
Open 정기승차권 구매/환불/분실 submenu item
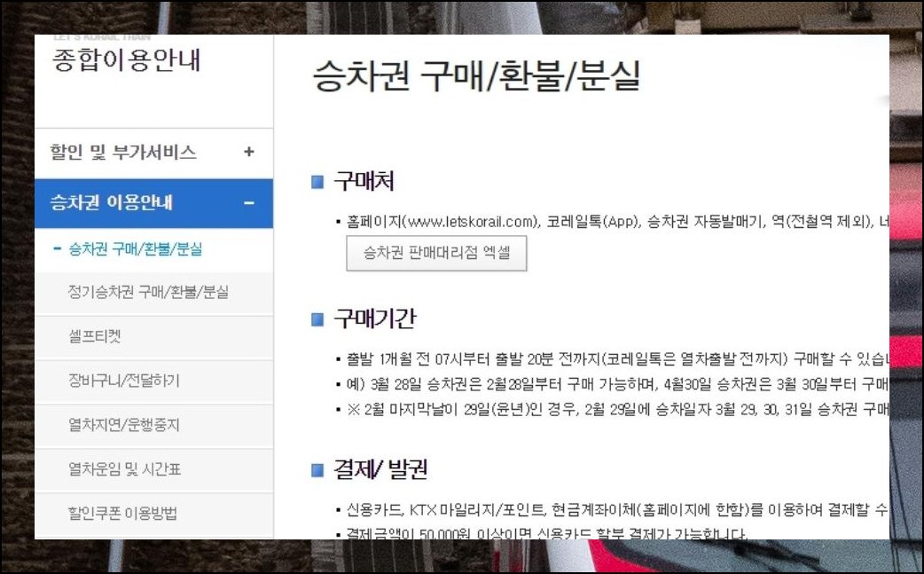(x=148, y=292)
